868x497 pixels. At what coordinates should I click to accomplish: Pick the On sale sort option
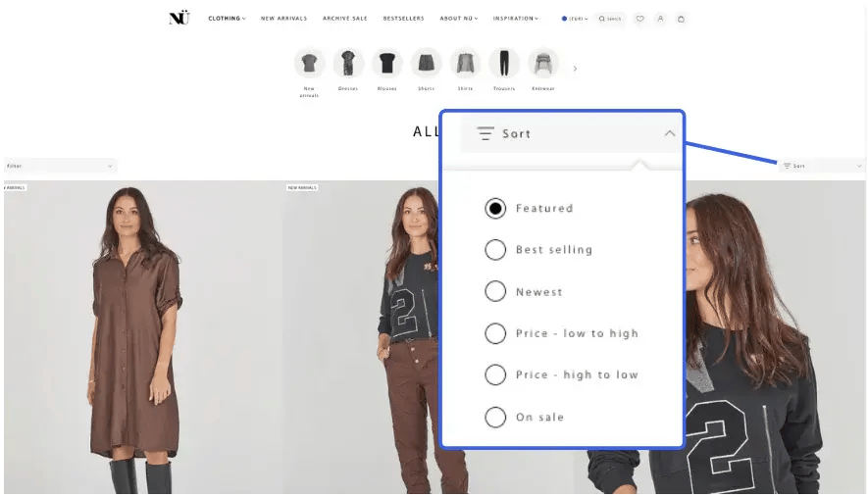coord(495,418)
